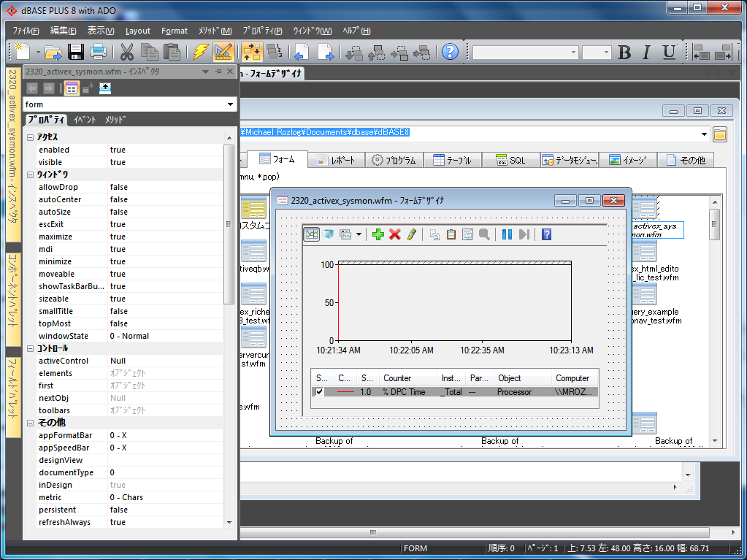
Task: Collapse the アクセス property group
Action: (31, 137)
